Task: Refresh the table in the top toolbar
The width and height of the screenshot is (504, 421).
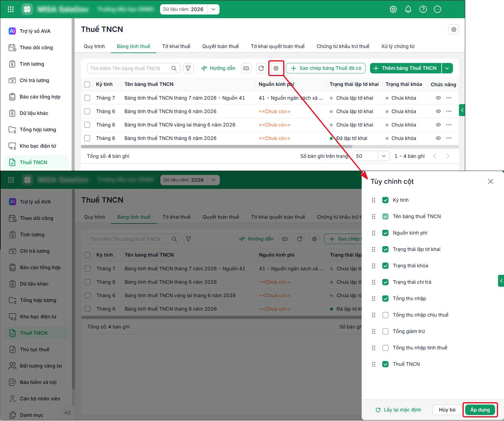Action: [261, 68]
